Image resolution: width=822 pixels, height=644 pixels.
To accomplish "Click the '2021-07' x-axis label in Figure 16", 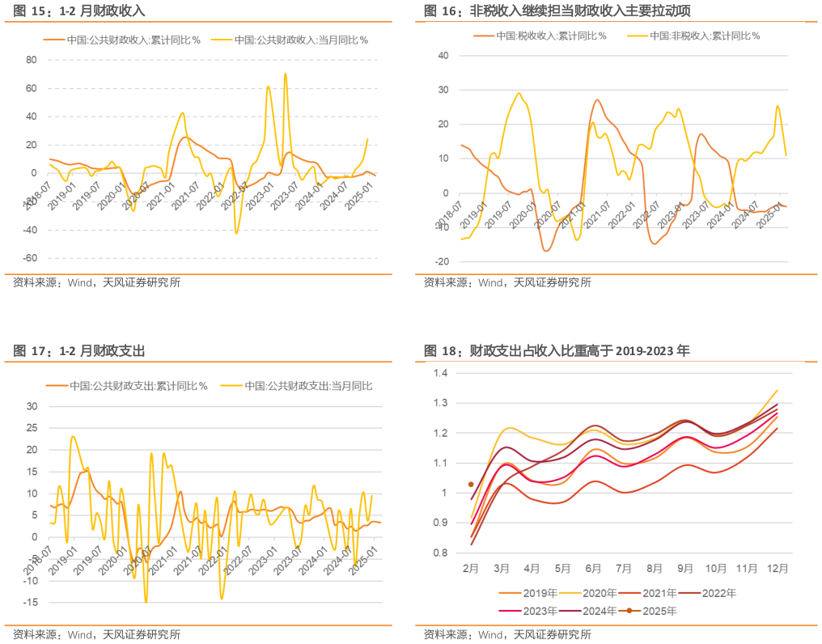I will 597,214.
